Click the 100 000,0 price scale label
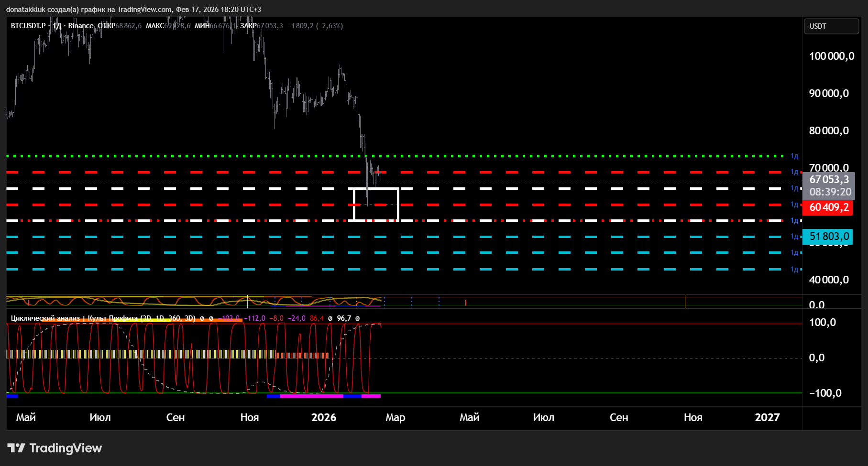This screenshot has width=868, height=466. click(x=831, y=56)
